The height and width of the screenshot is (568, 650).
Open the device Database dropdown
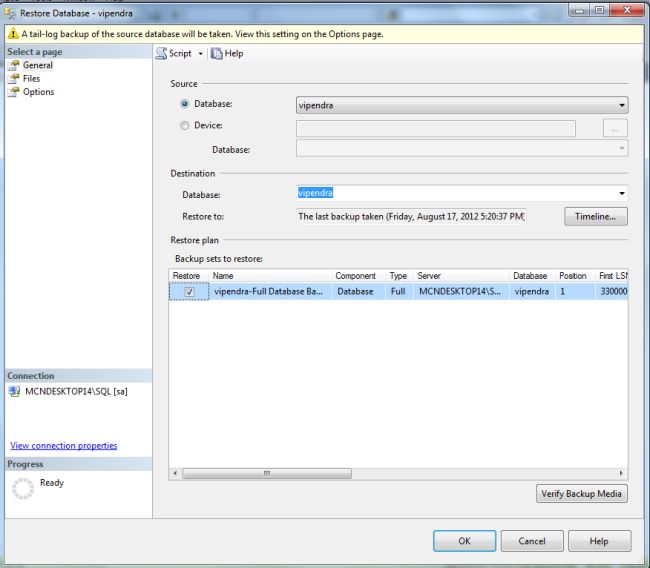(462, 148)
